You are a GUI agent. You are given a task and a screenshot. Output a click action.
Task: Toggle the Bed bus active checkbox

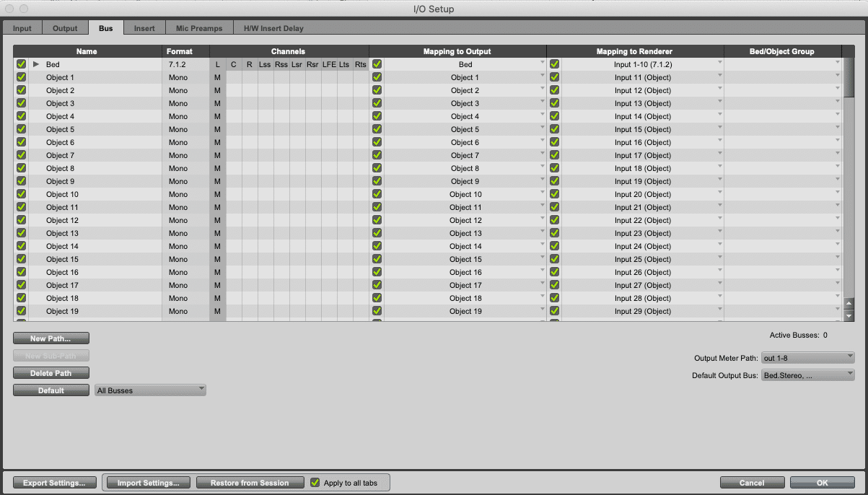click(20, 64)
